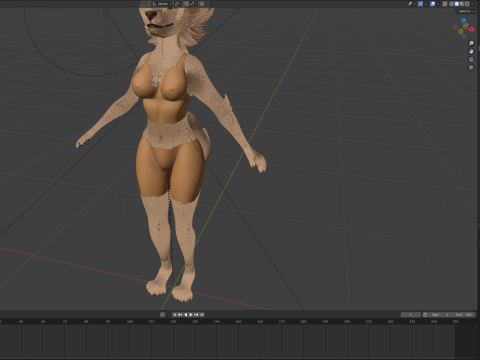480x360 pixels.
Task: Toggle proportional editing in header
Action: pos(202,4)
